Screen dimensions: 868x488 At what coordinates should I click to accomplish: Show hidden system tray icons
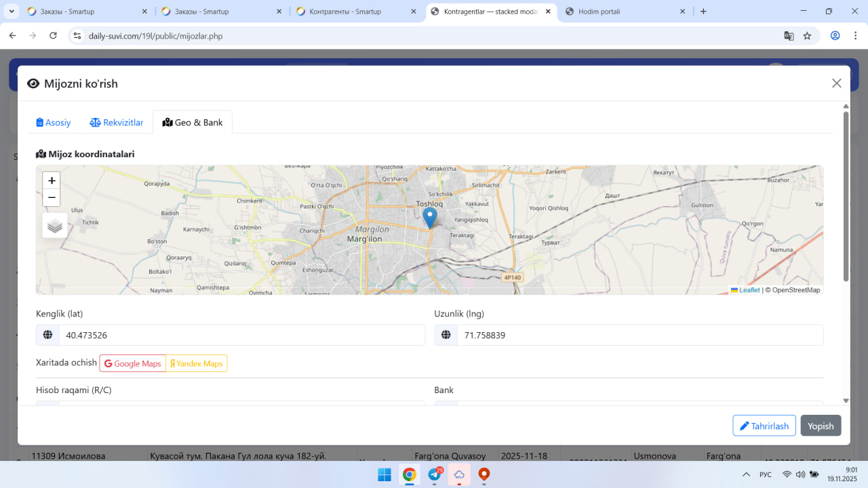(x=746, y=474)
